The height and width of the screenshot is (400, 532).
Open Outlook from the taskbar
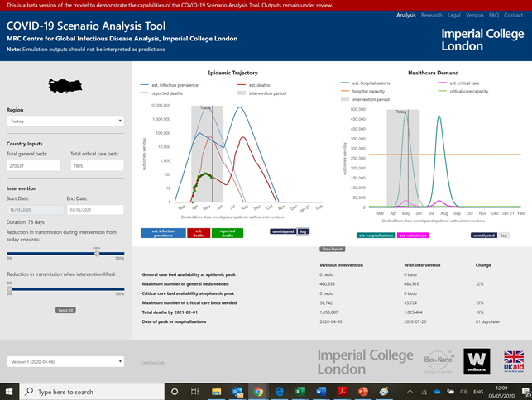coord(237,391)
